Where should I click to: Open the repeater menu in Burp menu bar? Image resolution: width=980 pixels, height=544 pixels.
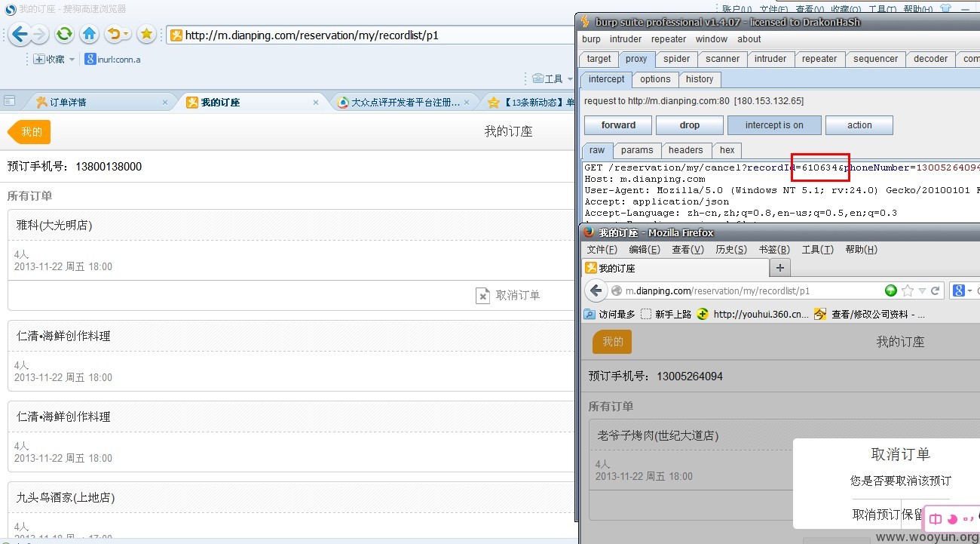click(x=669, y=39)
